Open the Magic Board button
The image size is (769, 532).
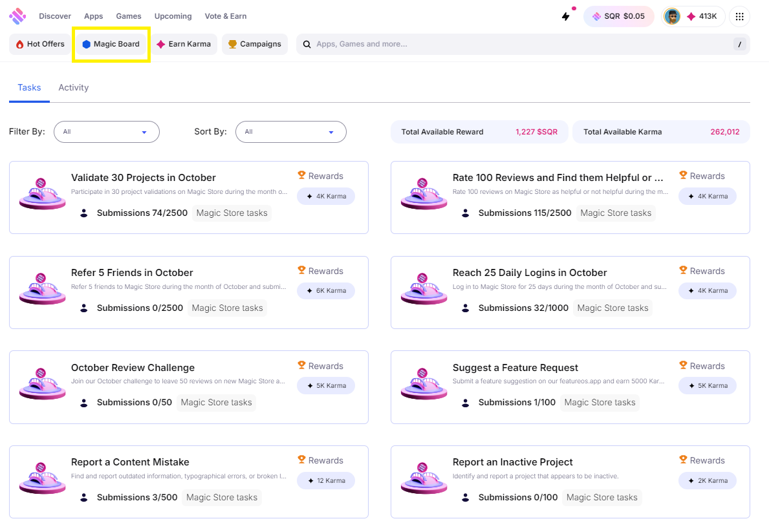pyautogui.click(x=111, y=44)
